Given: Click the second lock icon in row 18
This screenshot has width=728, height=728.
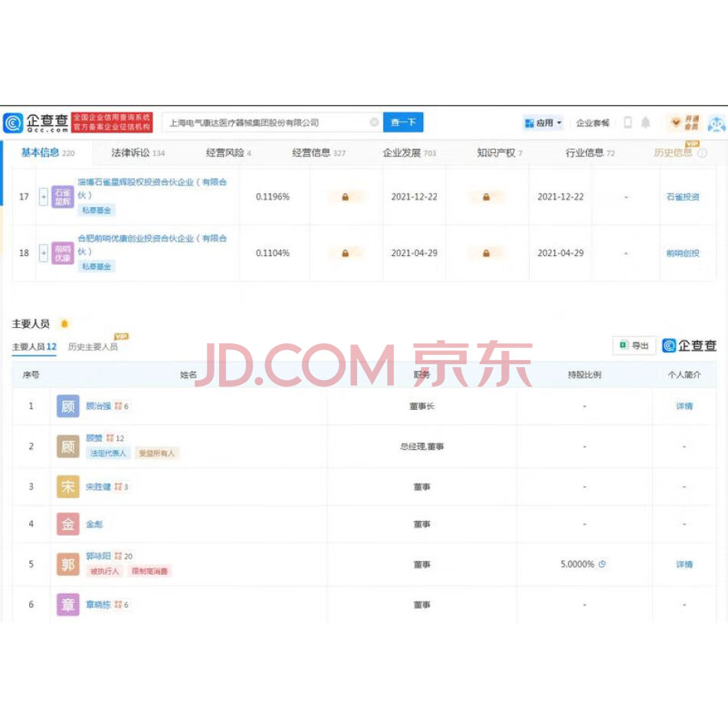Looking at the screenshot, I should [x=486, y=253].
